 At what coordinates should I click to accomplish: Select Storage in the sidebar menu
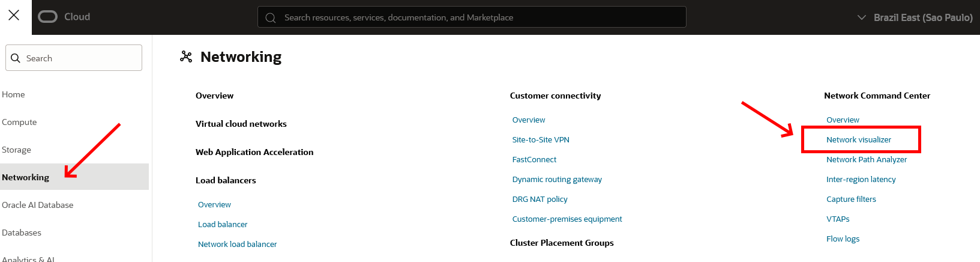[16, 150]
